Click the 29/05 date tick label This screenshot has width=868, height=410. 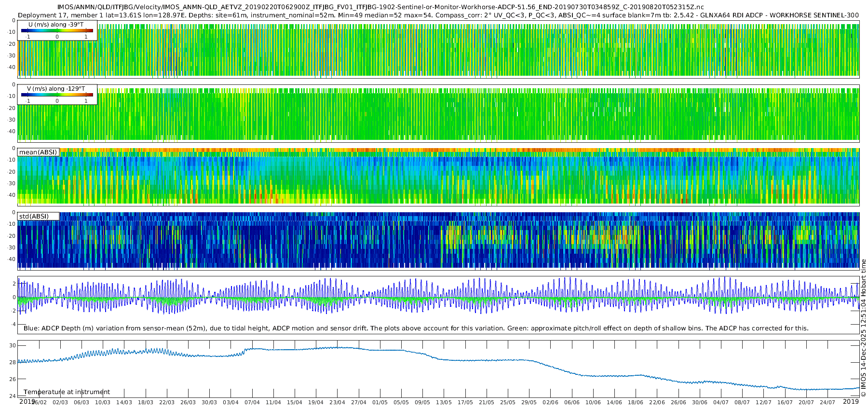point(529,402)
